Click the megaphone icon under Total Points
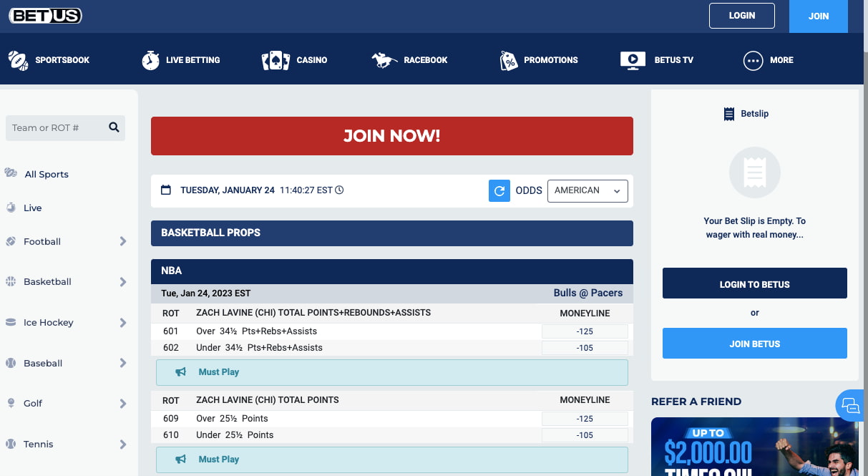 181,460
